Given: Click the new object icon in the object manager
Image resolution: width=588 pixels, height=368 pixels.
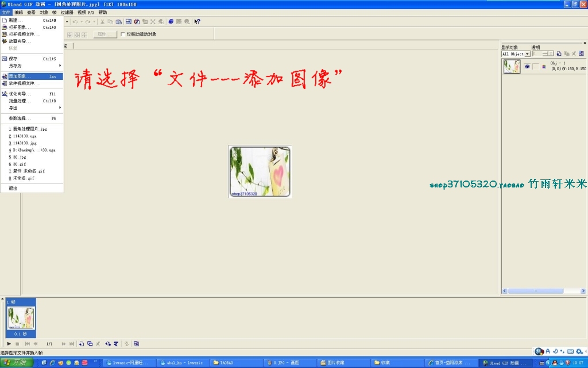Looking at the screenshot, I should coord(559,53).
